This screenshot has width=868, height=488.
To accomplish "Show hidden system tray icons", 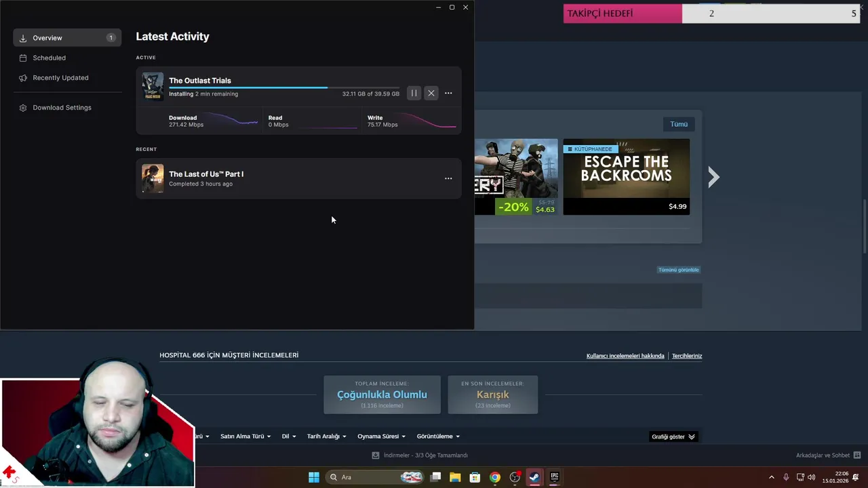I will click(x=771, y=477).
